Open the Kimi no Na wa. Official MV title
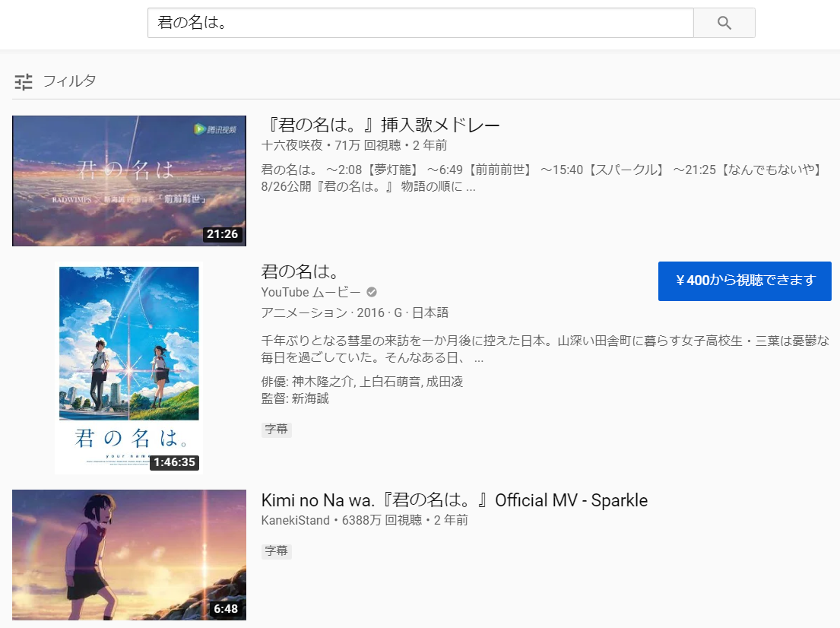Image resolution: width=840 pixels, height=628 pixels. (455, 500)
